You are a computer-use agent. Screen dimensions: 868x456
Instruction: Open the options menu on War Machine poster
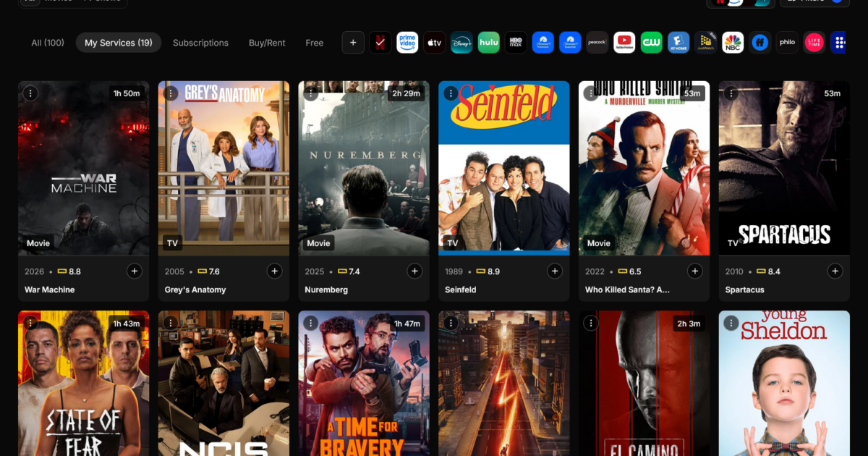(x=30, y=93)
